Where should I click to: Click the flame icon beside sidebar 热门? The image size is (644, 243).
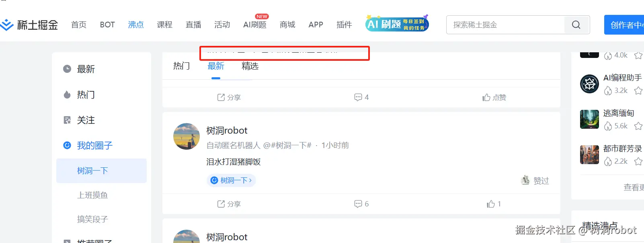[67, 95]
